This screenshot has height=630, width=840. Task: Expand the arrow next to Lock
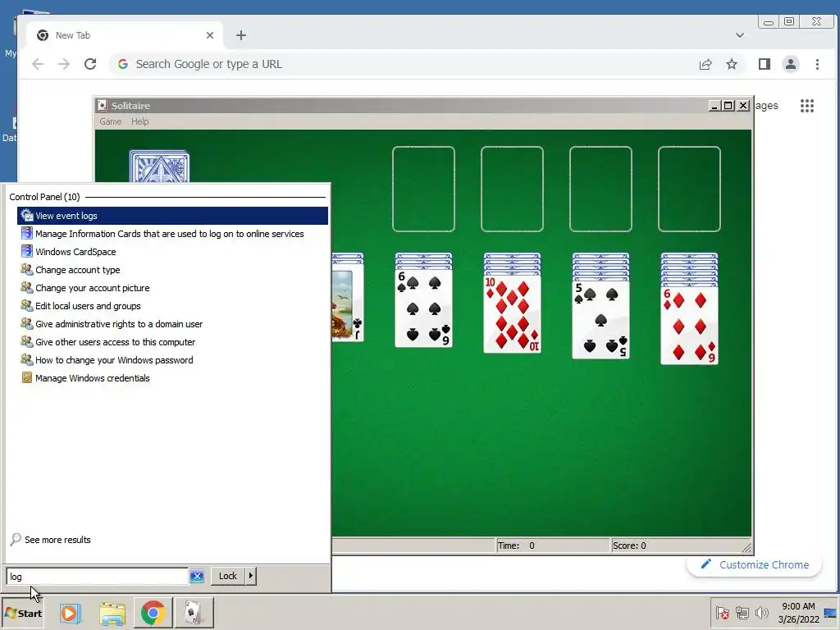(251, 576)
